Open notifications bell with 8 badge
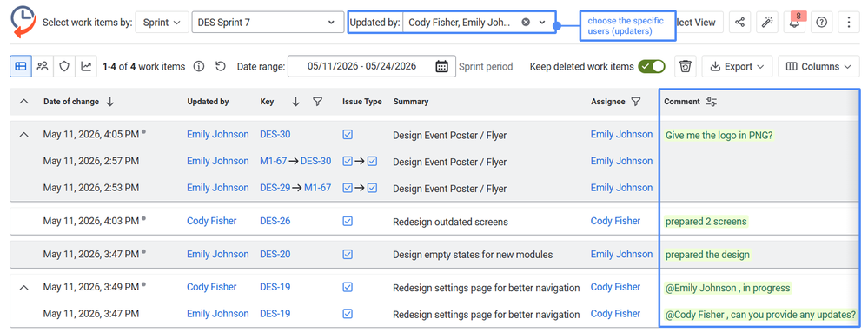This screenshot has width=868, height=333. 794,22
